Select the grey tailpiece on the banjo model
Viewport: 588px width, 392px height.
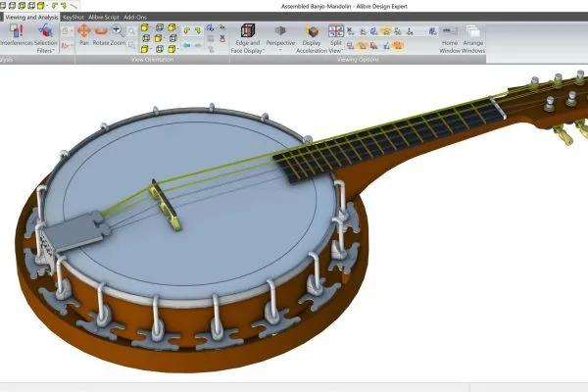tap(75, 230)
